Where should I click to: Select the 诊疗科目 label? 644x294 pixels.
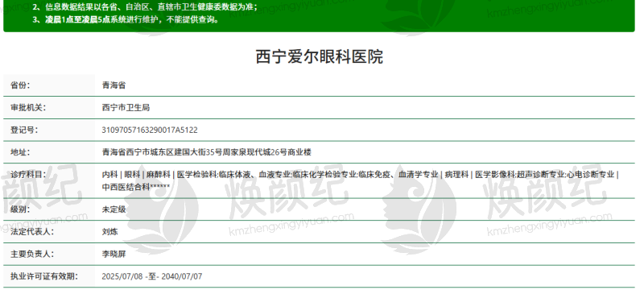coord(28,174)
